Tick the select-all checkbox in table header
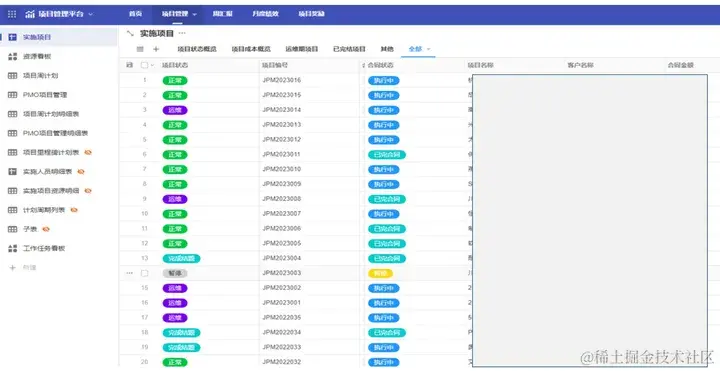 [x=144, y=65]
